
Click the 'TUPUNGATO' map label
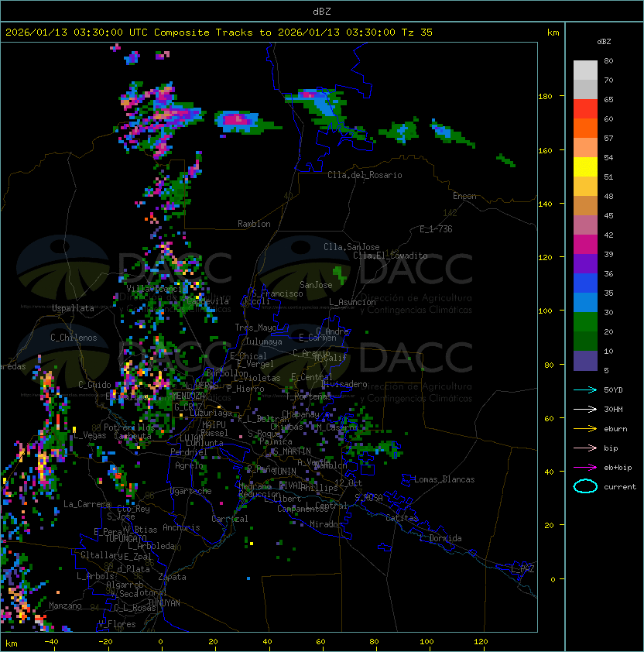point(125,538)
